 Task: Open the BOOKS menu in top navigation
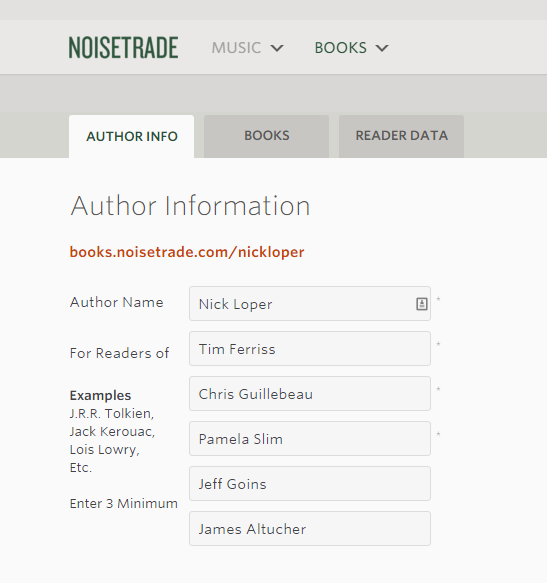(x=341, y=48)
